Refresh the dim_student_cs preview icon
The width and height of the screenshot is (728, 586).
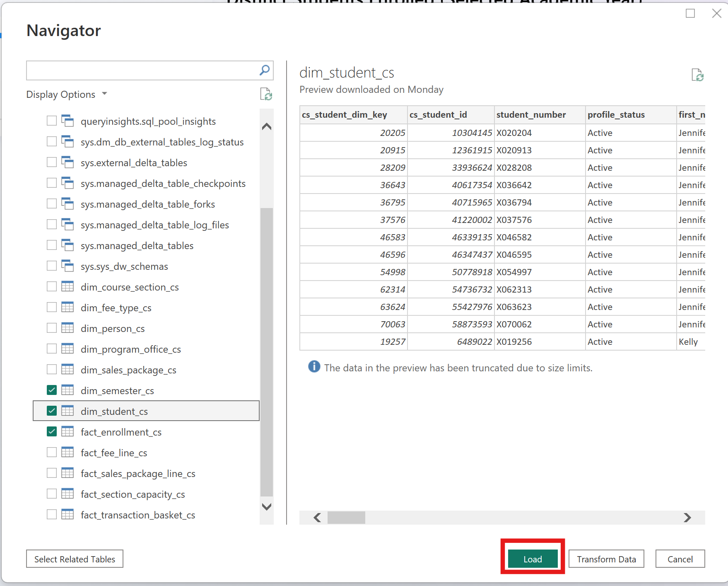click(697, 75)
